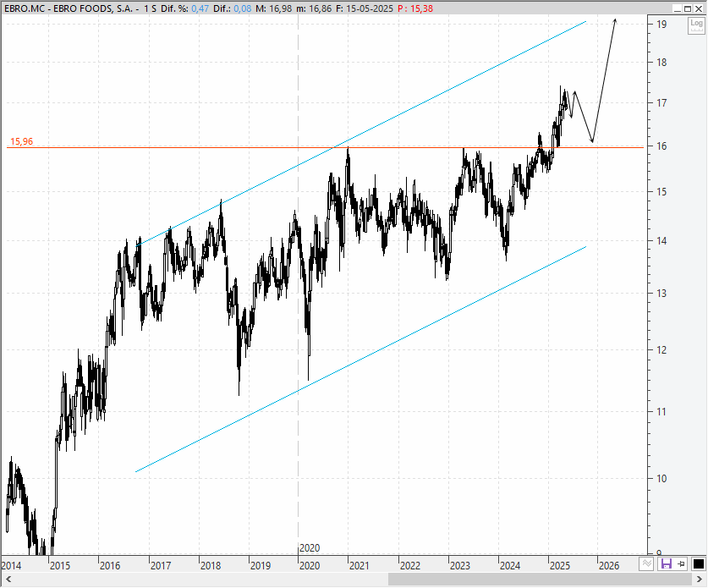Image resolution: width=708 pixels, height=588 pixels.
Task: Click the 10 price axis label
Action: [661, 479]
